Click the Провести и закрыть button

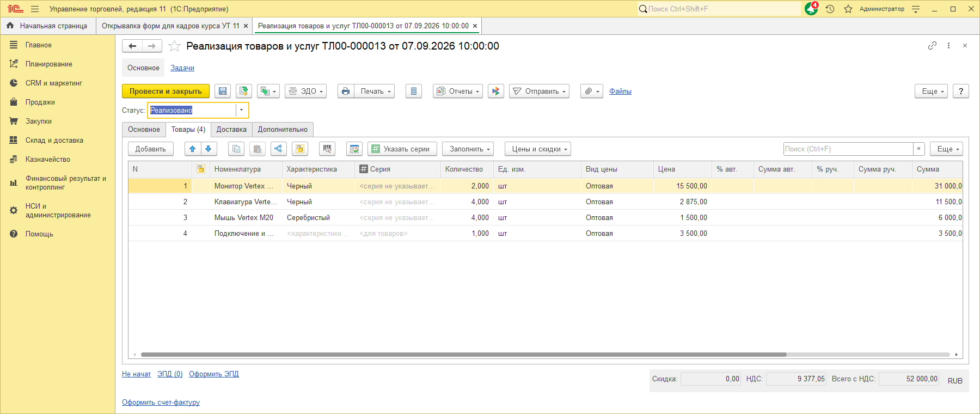coord(166,92)
